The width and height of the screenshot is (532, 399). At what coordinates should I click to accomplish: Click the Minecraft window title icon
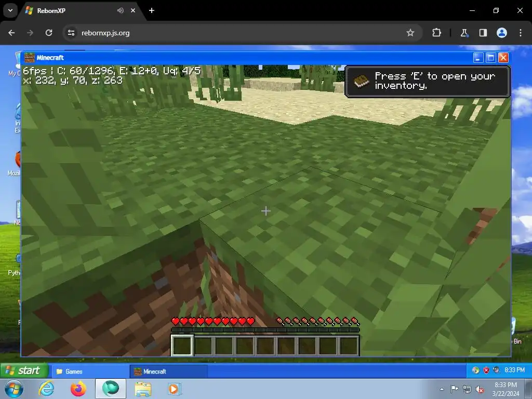click(x=30, y=58)
